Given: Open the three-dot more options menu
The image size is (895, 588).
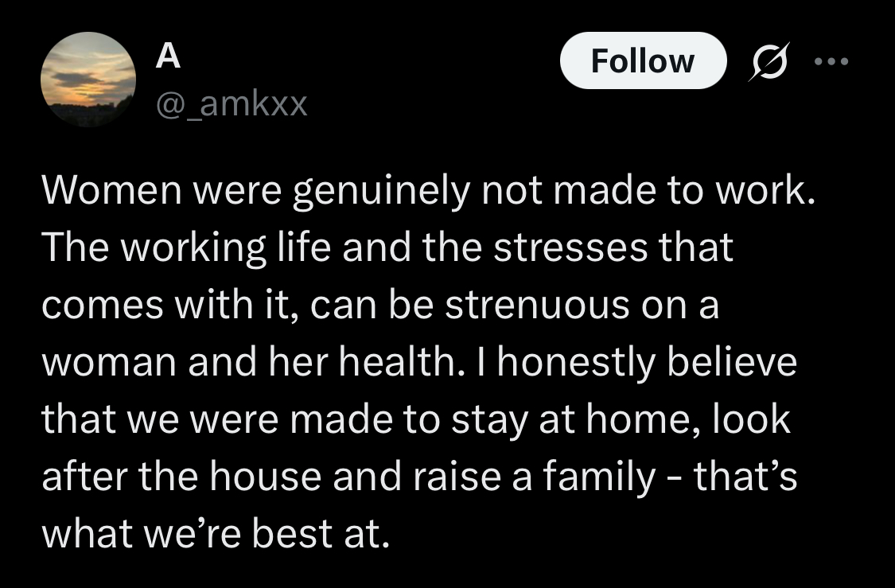Looking at the screenshot, I should click(x=831, y=60).
